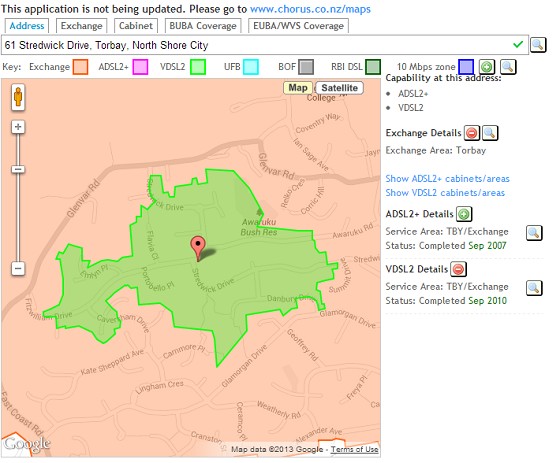Click the 'Geoffrey Rd' street label
Image resolution: width=560 pixels, height=463 pixels.
pos(302,345)
